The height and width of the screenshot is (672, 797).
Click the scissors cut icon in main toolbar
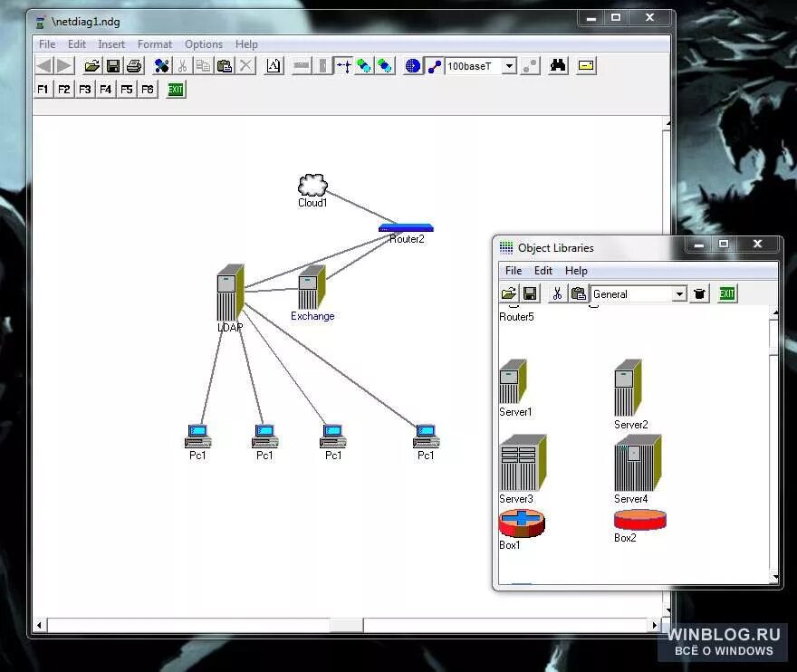coord(182,65)
